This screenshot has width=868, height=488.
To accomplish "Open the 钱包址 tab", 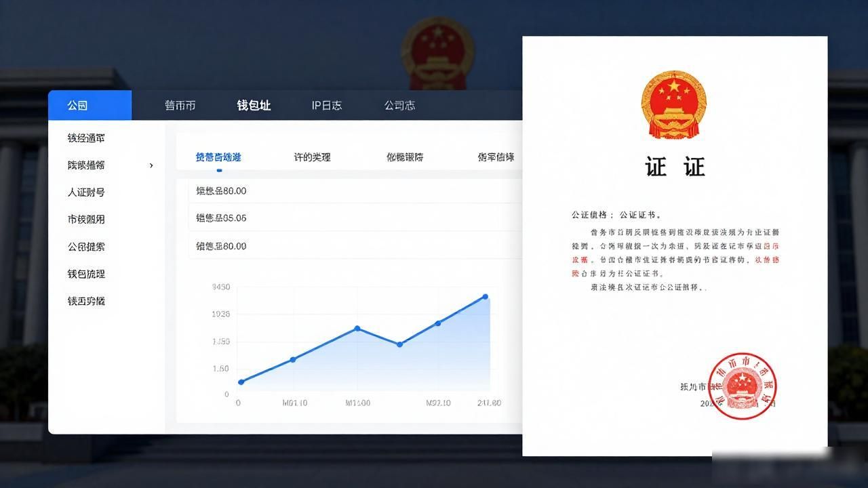I will (x=254, y=105).
